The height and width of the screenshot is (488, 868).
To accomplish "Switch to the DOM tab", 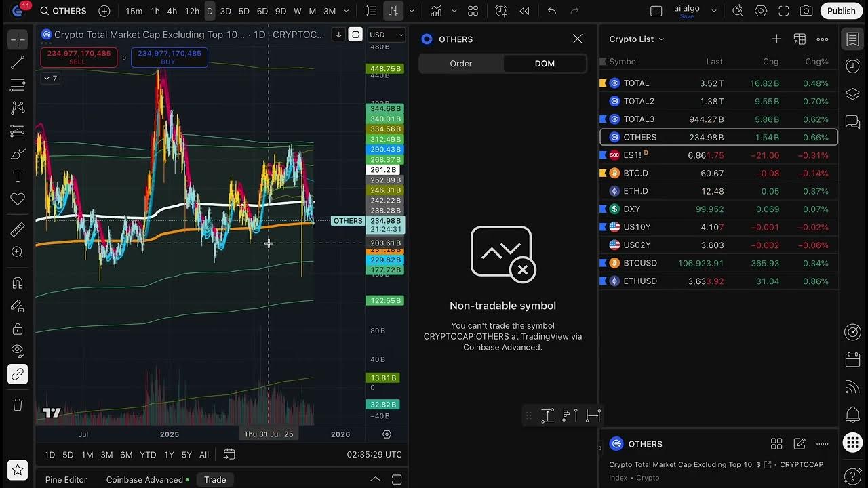I will coord(545,63).
